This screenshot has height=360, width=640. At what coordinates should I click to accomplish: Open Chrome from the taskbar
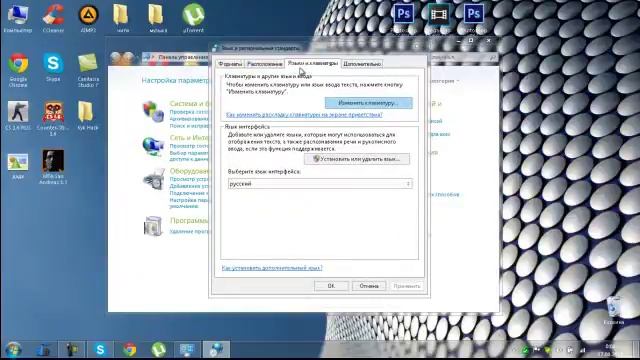pos(130,349)
